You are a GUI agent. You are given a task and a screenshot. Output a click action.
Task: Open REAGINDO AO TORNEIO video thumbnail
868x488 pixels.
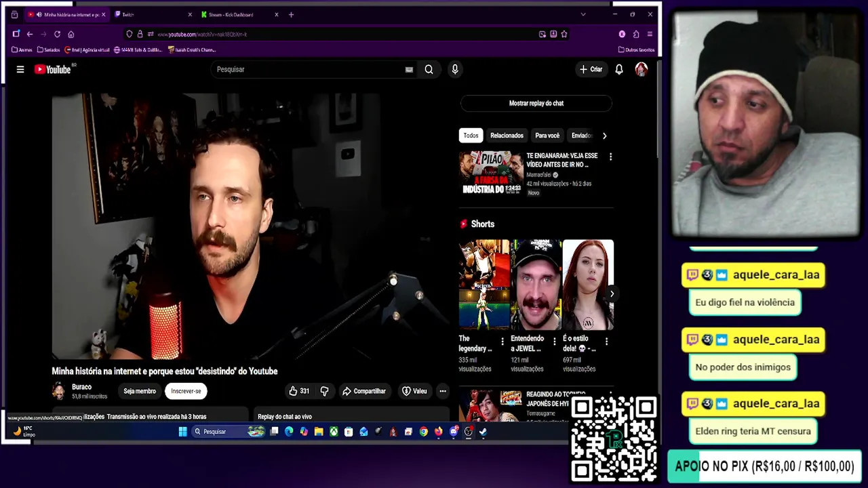click(x=490, y=405)
